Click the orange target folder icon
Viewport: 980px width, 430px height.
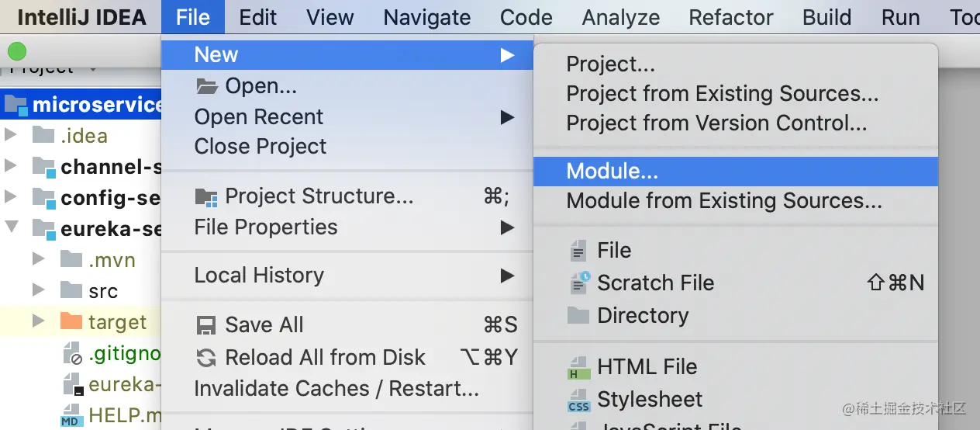(x=71, y=321)
